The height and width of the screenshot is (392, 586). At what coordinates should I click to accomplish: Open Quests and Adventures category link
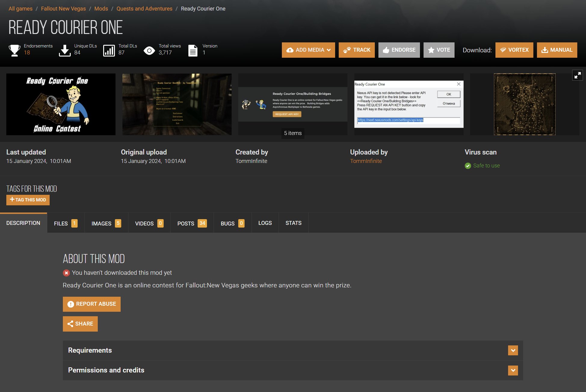point(144,9)
